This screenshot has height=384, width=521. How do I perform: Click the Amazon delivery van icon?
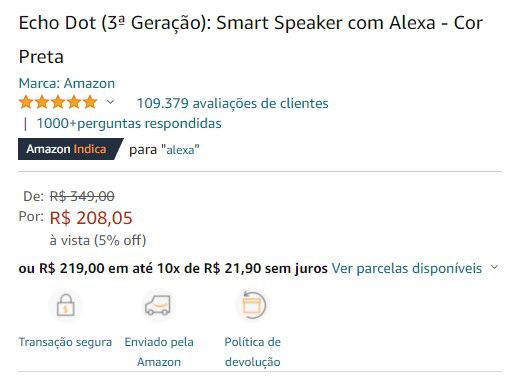pos(158,305)
